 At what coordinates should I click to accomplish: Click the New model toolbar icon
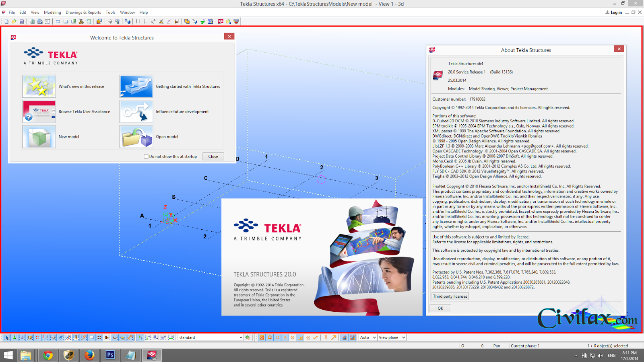click(x=6, y=22)
